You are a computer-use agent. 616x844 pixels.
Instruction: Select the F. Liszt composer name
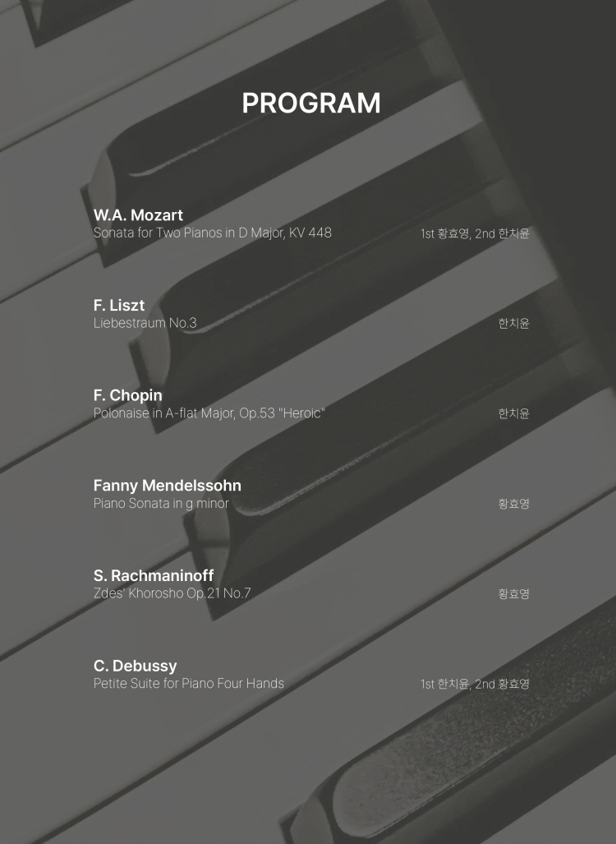tap(119, 305)
